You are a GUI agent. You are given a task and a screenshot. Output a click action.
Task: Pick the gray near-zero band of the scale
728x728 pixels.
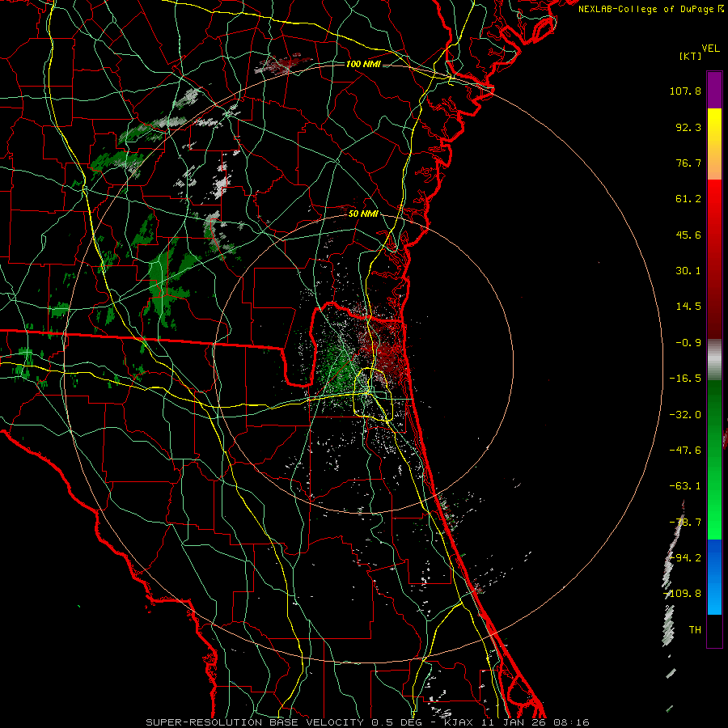tap(714, 360)
